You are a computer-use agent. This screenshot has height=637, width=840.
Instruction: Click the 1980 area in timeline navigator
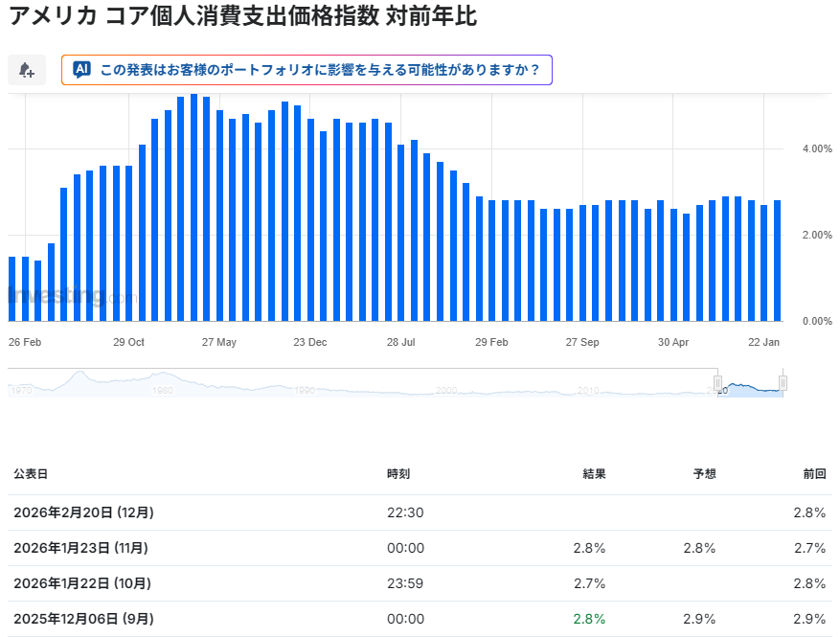point(163,390)
